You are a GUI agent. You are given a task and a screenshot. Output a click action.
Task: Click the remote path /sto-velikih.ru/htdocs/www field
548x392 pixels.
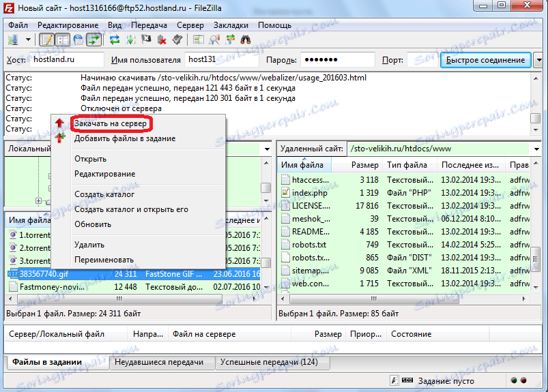click(x=439, y=149)
